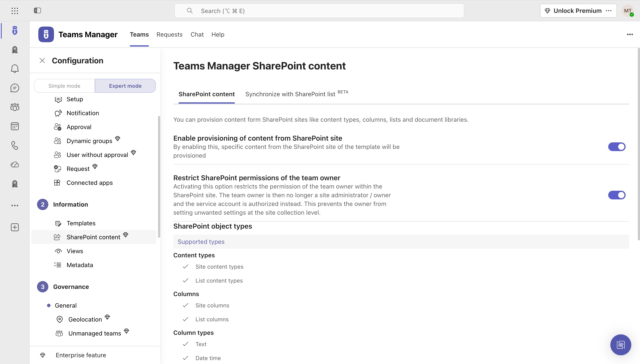The height and width of the screenshot is (364, 640).
Task: Click the add apps plus icon in the left rail
Action: 15,227
